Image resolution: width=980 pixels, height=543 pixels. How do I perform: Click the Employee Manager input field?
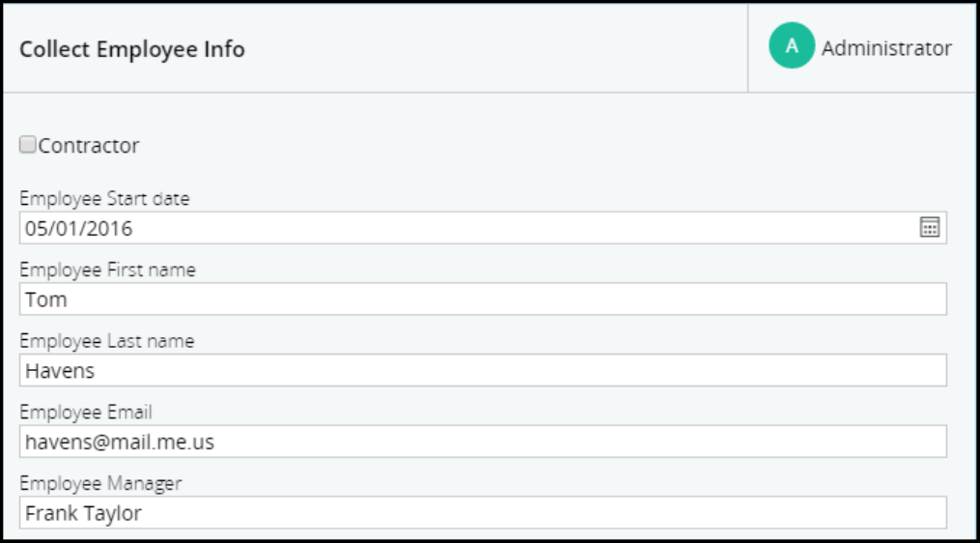point(483,513)
